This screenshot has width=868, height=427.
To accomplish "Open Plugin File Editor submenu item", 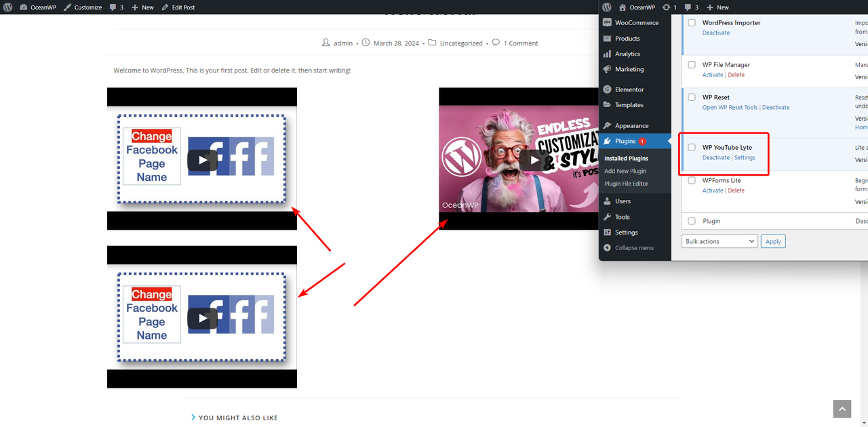I will point(626,184).
